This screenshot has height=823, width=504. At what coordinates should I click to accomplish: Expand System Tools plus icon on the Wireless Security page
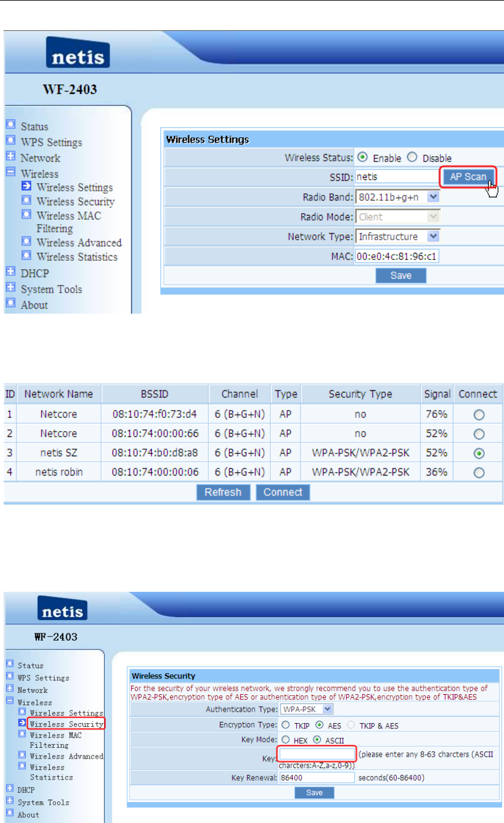pyautogui.click(x=10, y=801)
